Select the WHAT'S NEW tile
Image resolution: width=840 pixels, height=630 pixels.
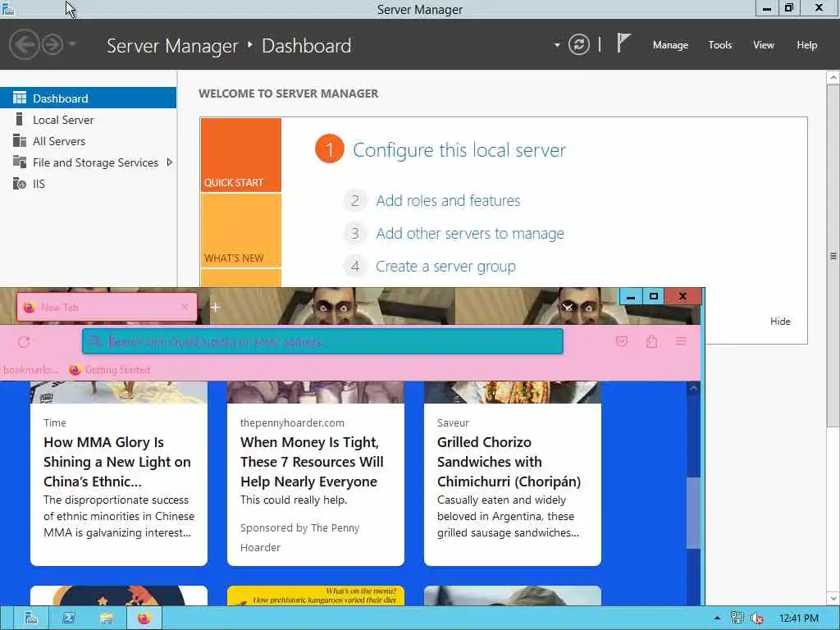coord(240,231)
